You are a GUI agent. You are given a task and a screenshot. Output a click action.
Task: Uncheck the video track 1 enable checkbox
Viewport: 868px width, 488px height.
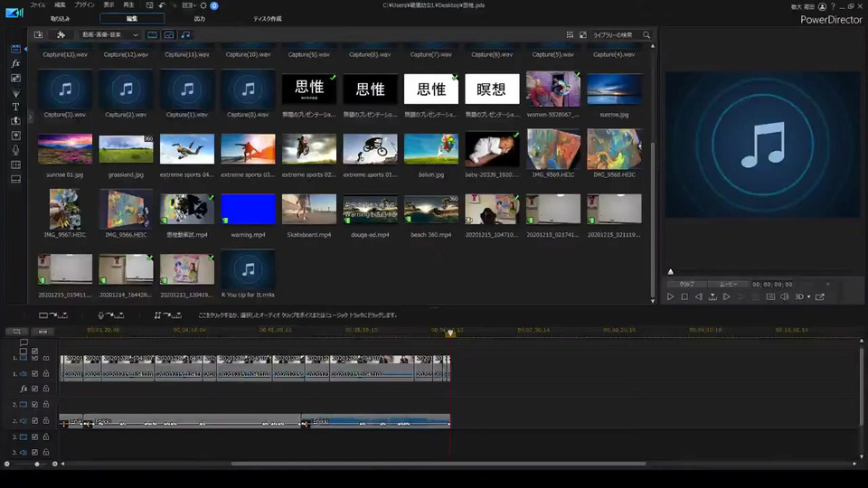pyautogui.click(x=34, y=358)
